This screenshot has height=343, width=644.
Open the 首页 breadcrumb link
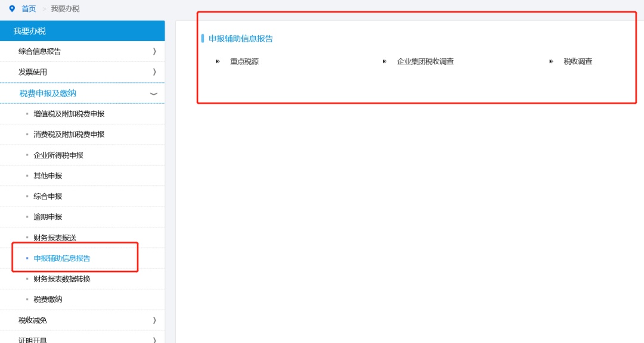coord(28,8)
